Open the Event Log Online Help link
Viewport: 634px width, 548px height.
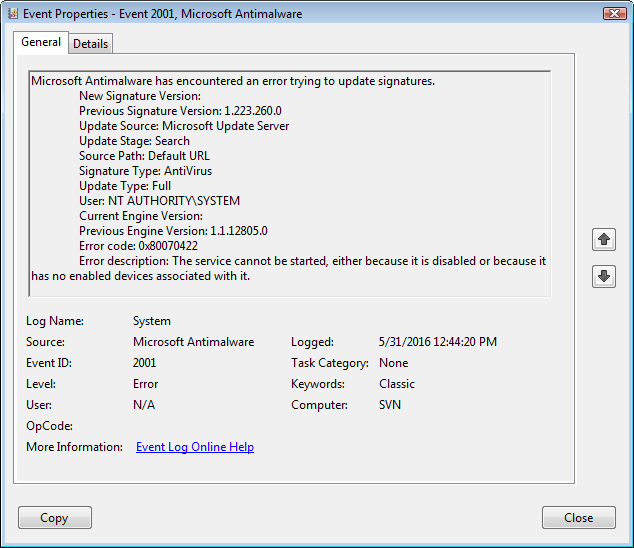pyautogui.click(x=195, y=447)
